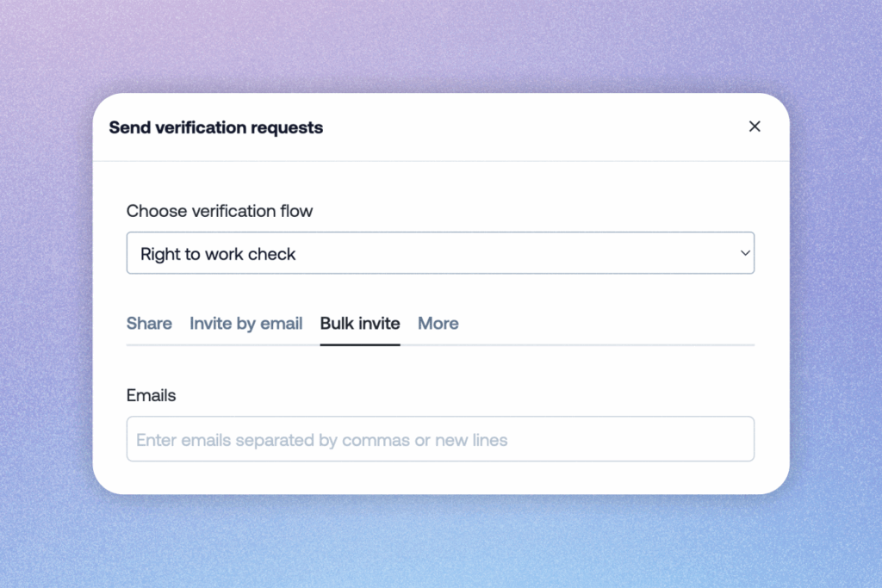
Task: Open the verification flow dropdown
Action: click(x=440, y=253)
